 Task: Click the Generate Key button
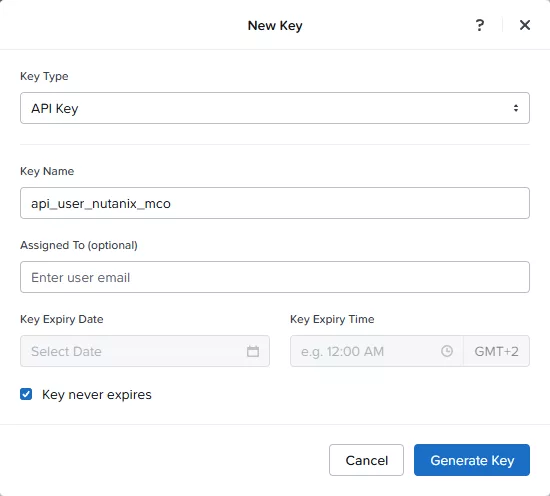tap(472, 460)
